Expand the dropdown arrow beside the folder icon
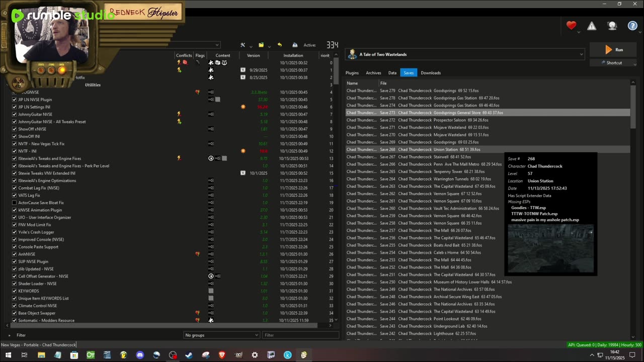 (269, 46)
